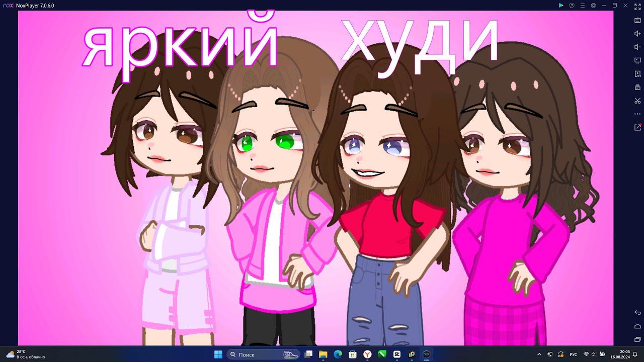Open the screen/display tool in sidebar
This screenshot has height=362, width=644.
[x=637, y=60]
